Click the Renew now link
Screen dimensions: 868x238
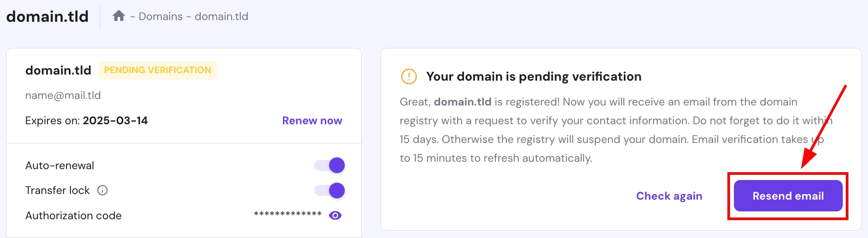[x=312, y=121]
